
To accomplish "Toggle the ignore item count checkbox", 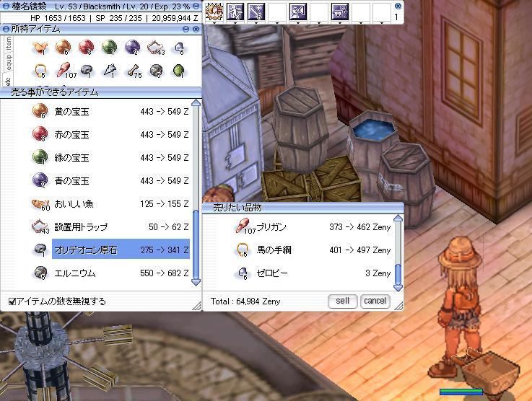I will [12, 301].
